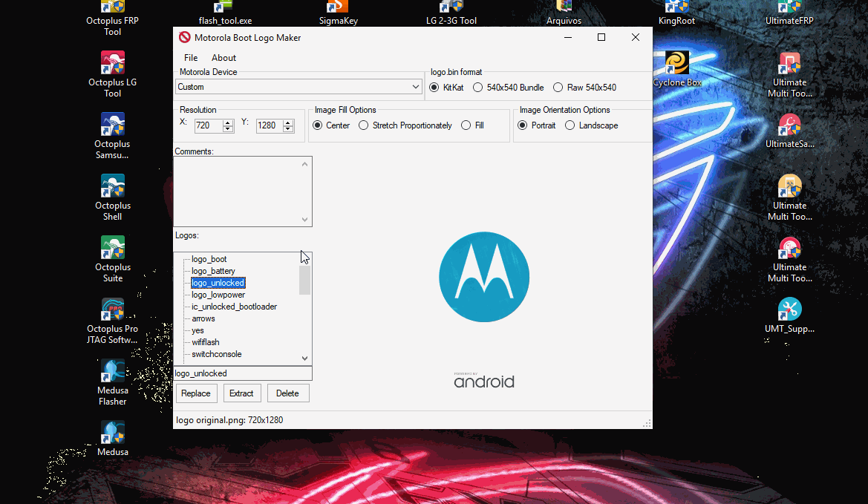Increase the Y resolution value

tap(288, 122)
